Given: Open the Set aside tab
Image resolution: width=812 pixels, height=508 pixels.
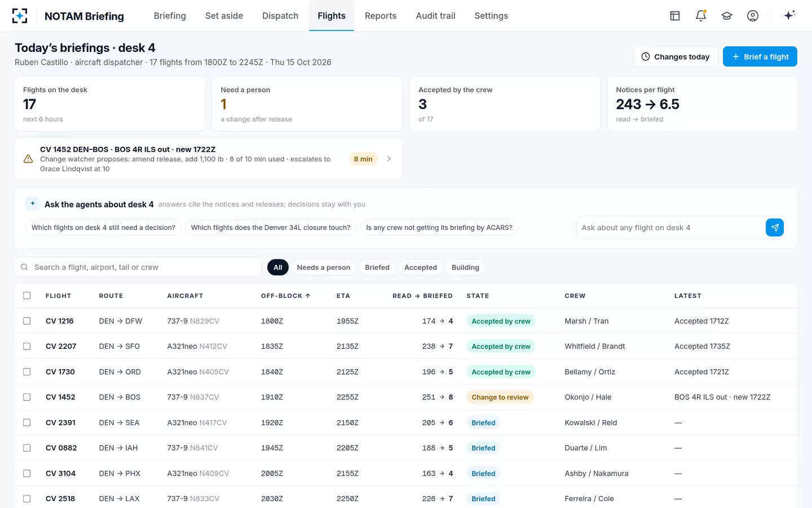Looking at the screenshot, I should pos(224,16).
